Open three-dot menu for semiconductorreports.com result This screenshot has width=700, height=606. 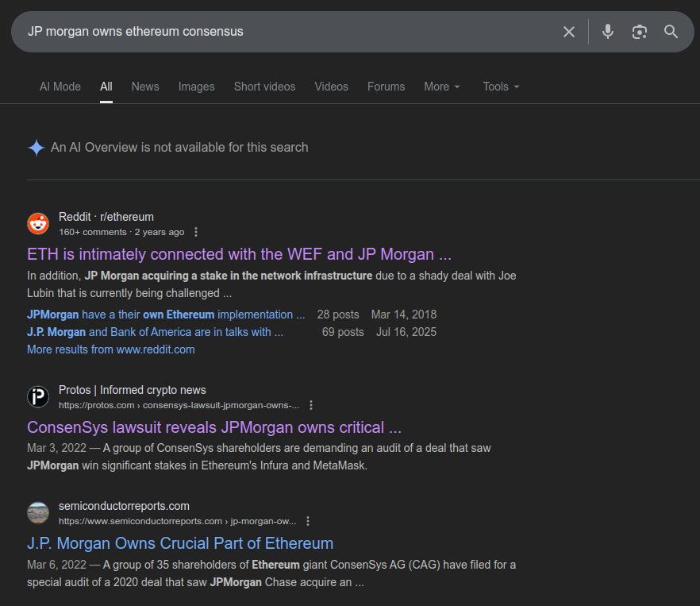tap(308, 521)
